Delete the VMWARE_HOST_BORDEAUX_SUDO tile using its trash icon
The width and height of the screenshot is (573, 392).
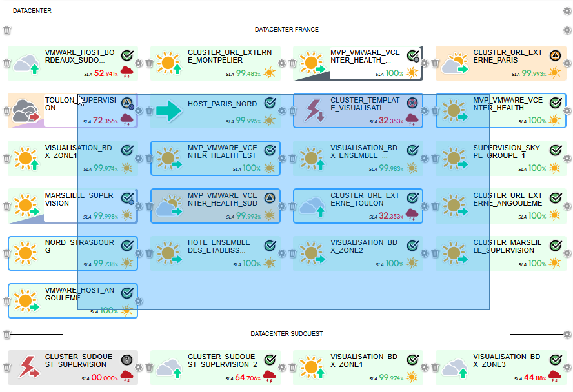(6, 63)
